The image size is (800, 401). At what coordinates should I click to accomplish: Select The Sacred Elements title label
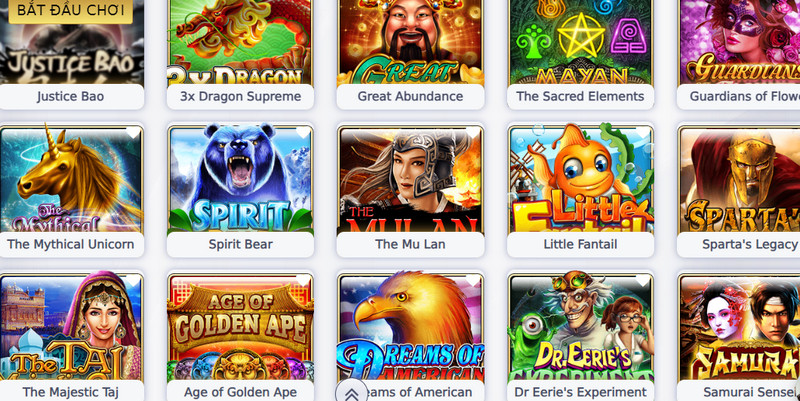pos(580,96)
